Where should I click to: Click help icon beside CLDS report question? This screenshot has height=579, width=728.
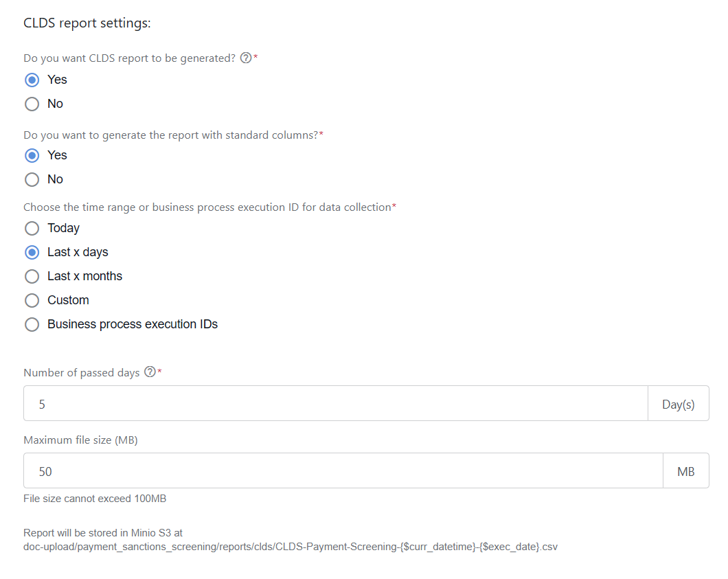pyautogui.click(x=246, y=58)
